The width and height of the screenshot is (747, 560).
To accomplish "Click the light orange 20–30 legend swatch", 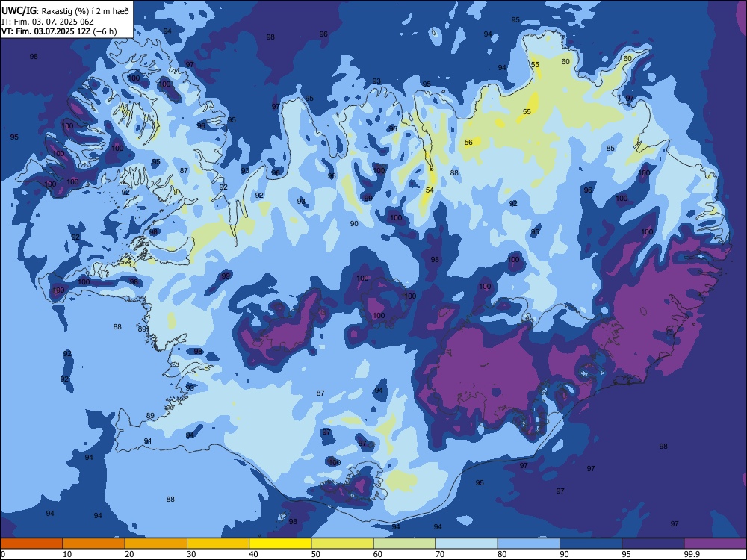I will (156, 544).
